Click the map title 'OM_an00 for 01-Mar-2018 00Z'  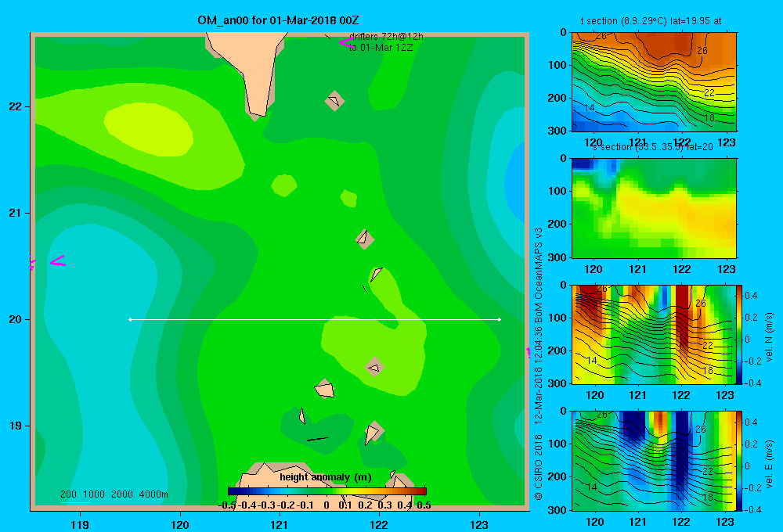point(278,20)
